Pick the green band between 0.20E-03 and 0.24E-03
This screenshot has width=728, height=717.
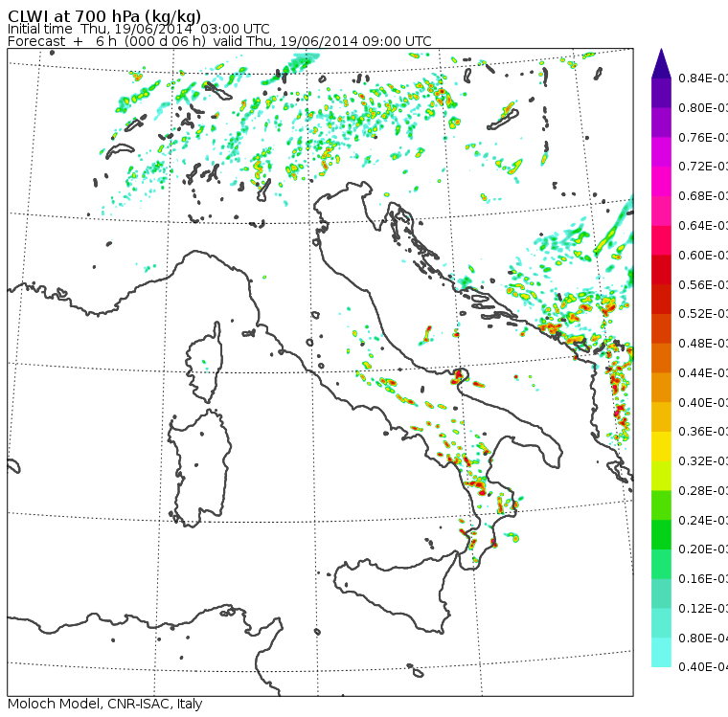pyautogui.click(x=662, y=534)
